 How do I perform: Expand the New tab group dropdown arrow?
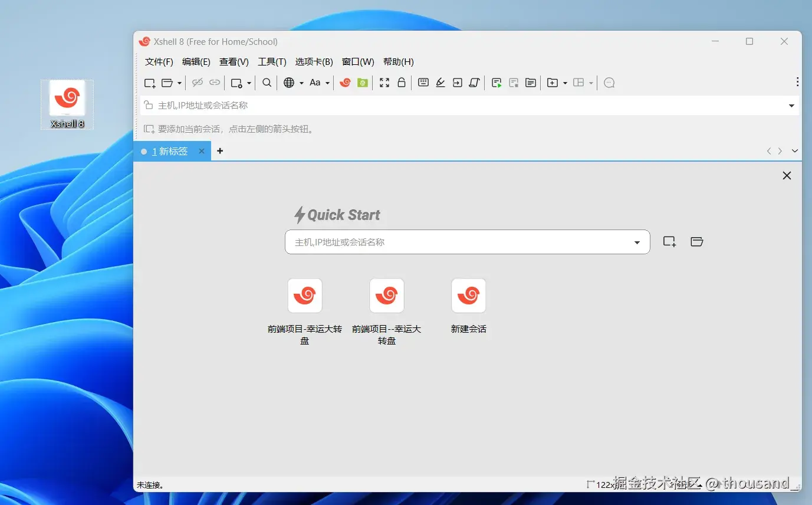(565, 83)
